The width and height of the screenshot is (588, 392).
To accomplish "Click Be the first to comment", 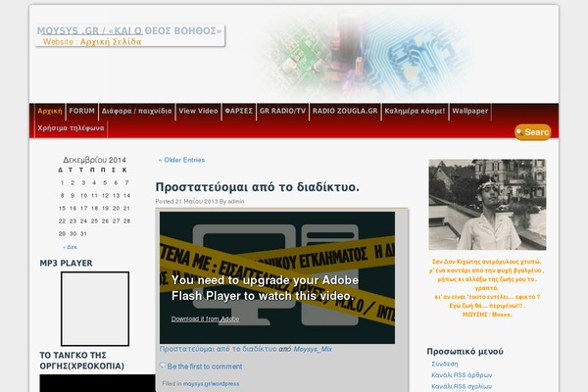I will click(x=205, y=367).
